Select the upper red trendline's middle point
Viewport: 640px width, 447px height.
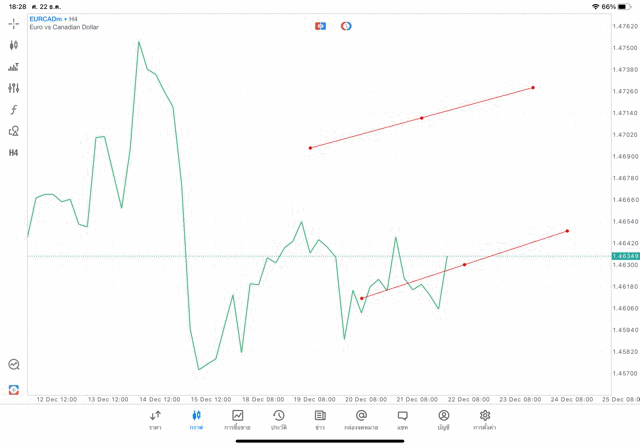[x=422, y=118]
